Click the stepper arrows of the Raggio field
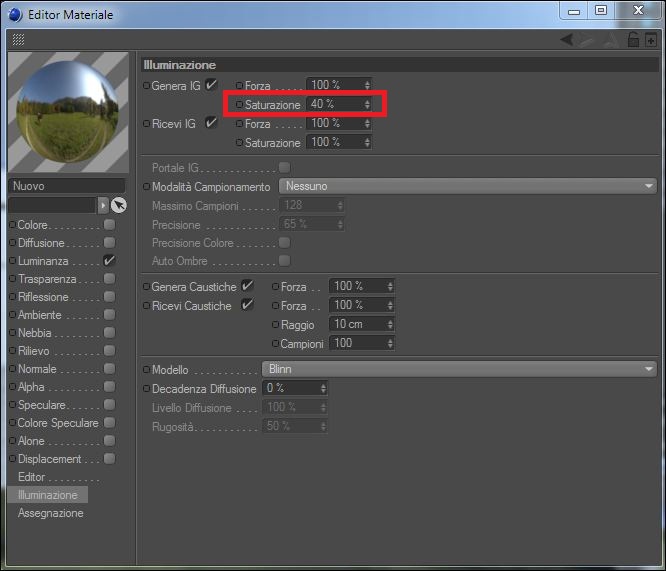The height and width of the screenshot is (571, 666). [x=390, y=324]
